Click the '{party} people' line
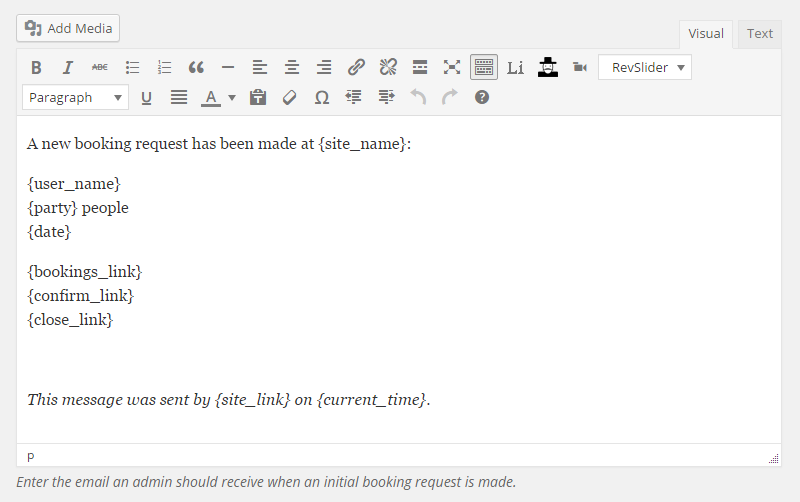 [x=78, y=208]
